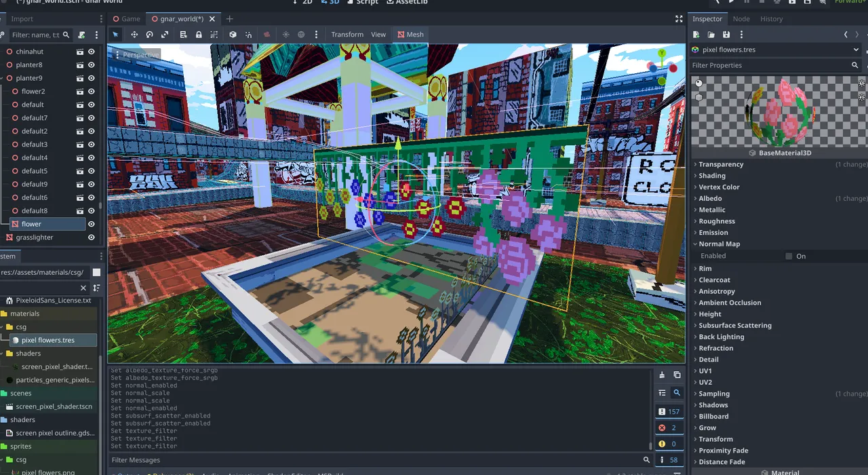The height and width of the screenshot is (475, 868).
Task: Toggle standard messages filter showing 157
Action: [x=669, y=412]
